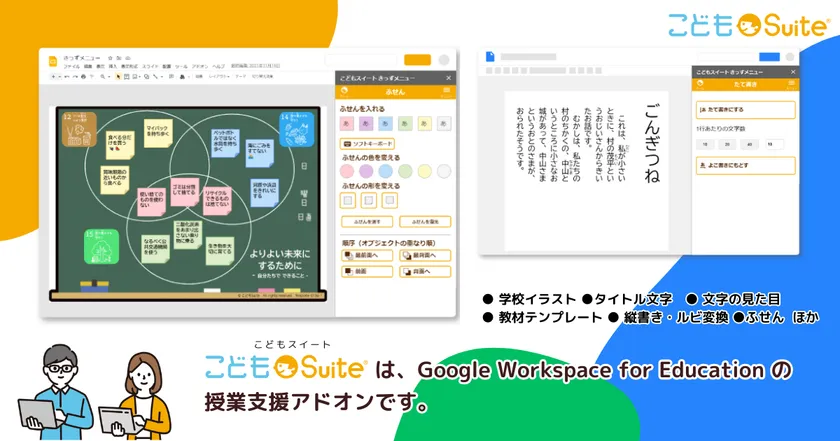Open the menu icon in ふせん panel header
This screenshot has width=840, height=441.
click(446, 91)
